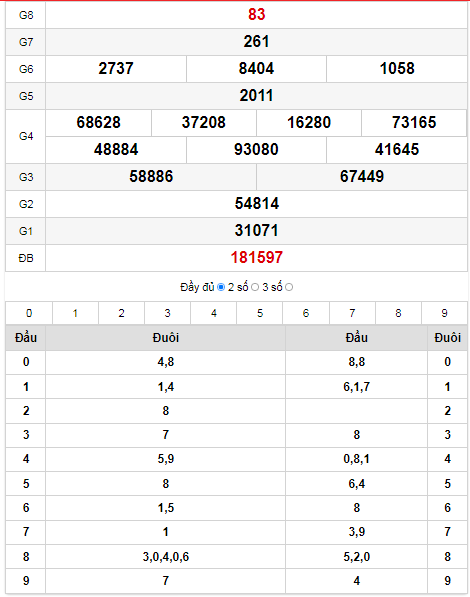The width and height of the screenshot is (470, 597).
Task: Highlight digit 9 in the number filter row
Action: click(x=444, y=313)
